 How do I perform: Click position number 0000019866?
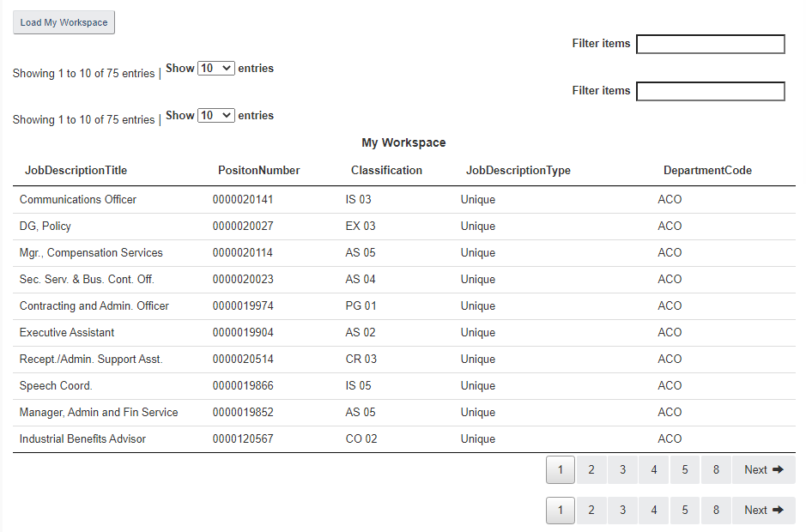[243, 386]
